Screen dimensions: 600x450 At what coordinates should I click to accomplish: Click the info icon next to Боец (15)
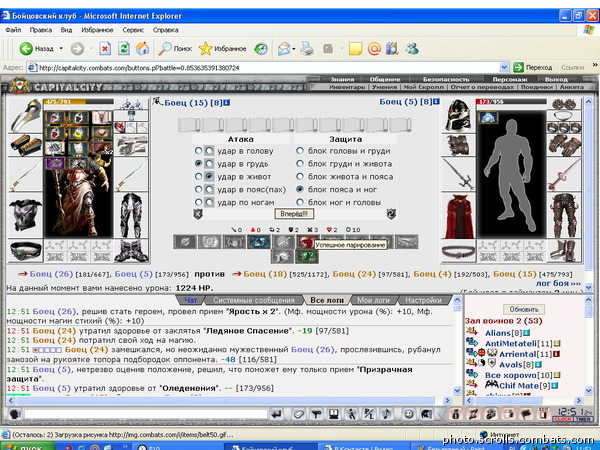pyautogui.click(x=227, y=103)
